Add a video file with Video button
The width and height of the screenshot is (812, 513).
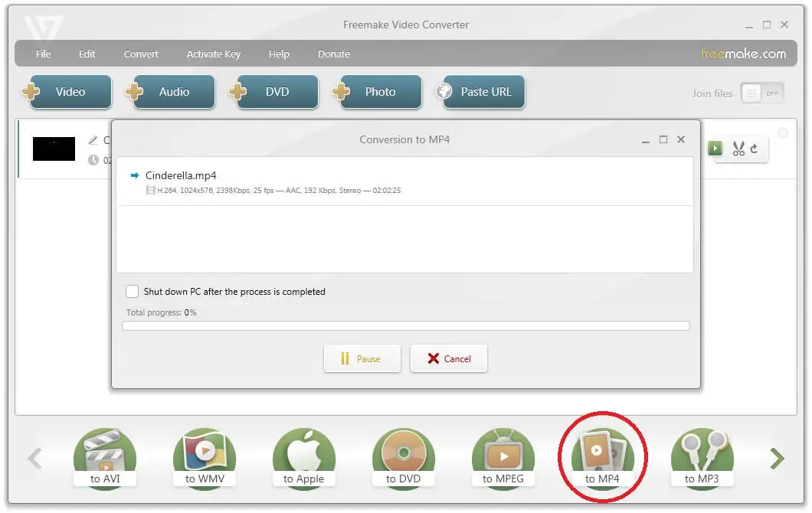(x=67, y=92)
